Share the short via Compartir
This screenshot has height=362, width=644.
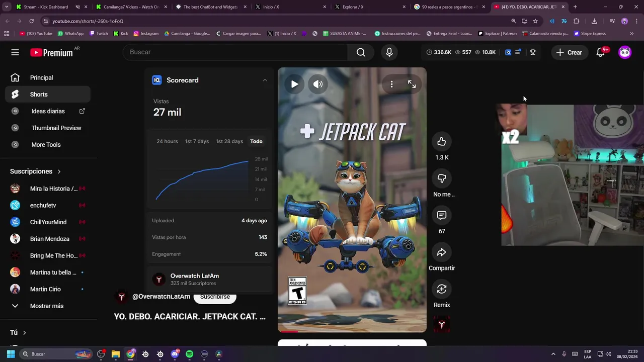(x=442, y=252)
